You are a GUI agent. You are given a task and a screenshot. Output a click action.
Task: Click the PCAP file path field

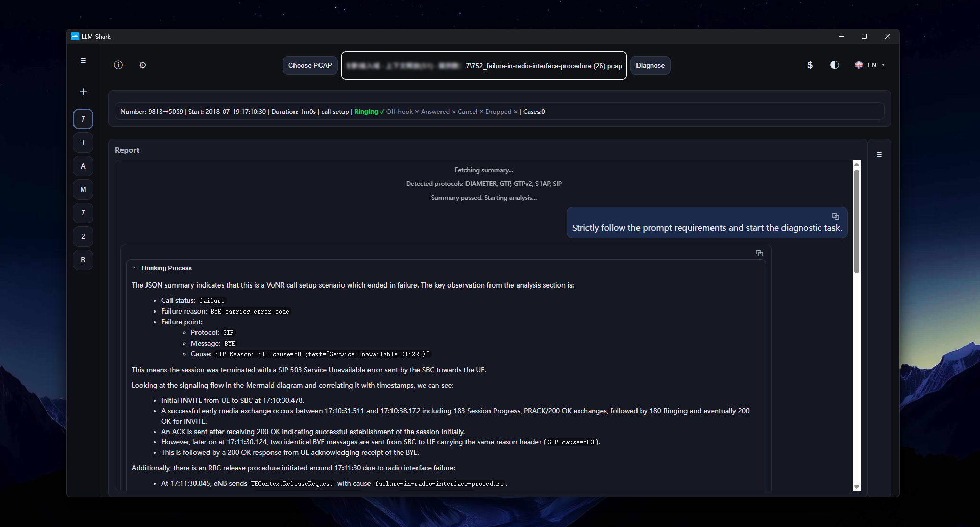pyautogui.click(x=484, y=65)
